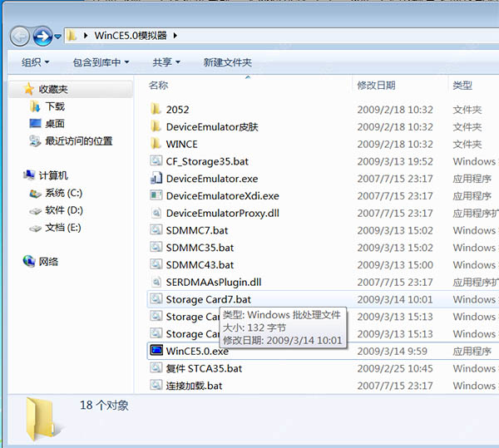The width and height of the screenshot is (499, 448).
Task: Click the 文档 (E:) drive icon
Action: 35,228
